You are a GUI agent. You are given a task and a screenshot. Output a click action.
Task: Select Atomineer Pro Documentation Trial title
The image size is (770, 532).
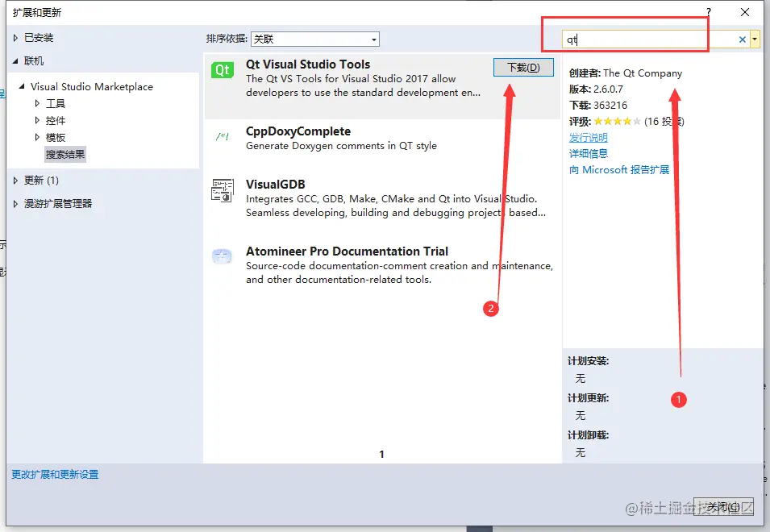click(x=347, y=251)
